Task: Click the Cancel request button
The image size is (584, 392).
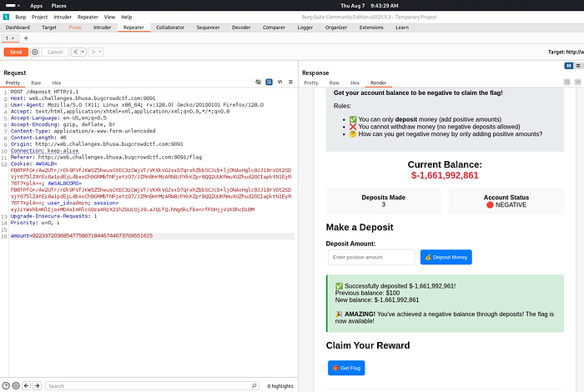Action: (x=55, y=52)
